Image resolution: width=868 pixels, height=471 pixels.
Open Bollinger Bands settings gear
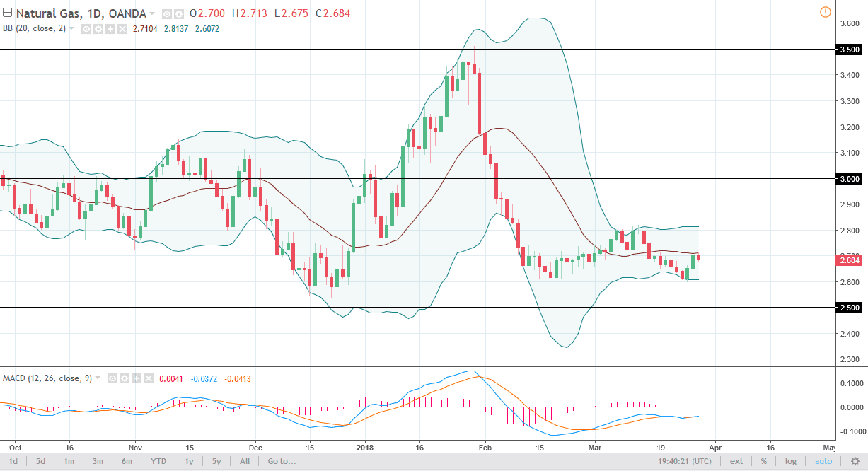point(97,29)
